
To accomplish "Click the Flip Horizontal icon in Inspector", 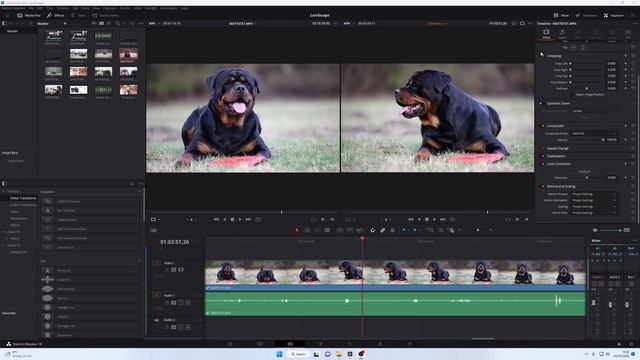I will click(x=573, y=47).
